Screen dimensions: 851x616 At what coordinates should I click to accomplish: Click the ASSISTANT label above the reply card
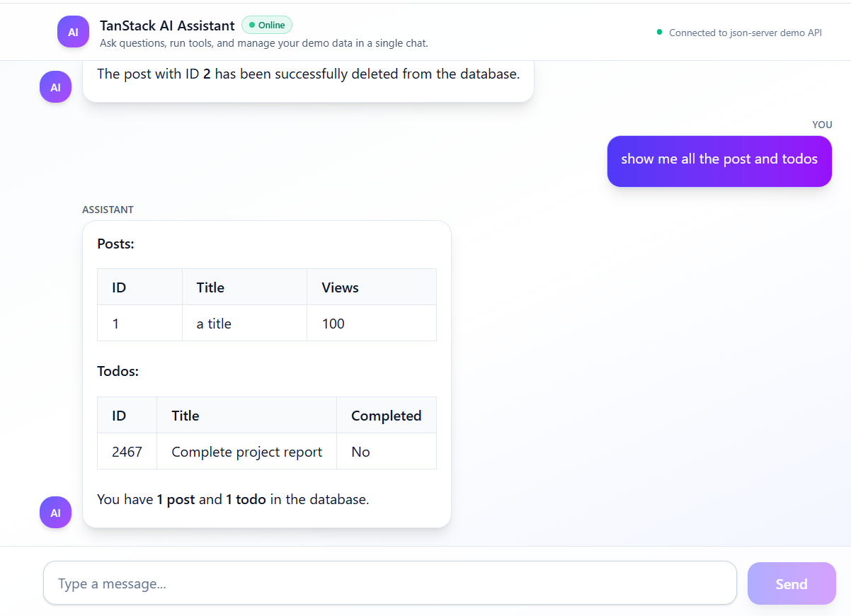click(x=108, y=210)
